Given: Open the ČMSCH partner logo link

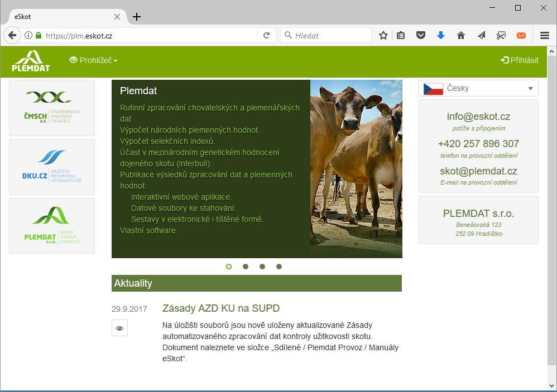Looking at the screenshot, I should tap(52, 108).
